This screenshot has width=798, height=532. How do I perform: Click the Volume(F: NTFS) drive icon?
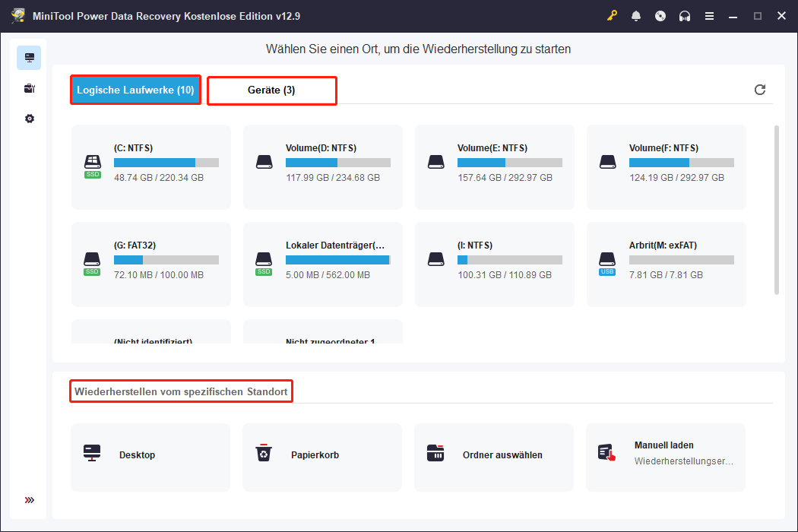click(x=608, y=163)
